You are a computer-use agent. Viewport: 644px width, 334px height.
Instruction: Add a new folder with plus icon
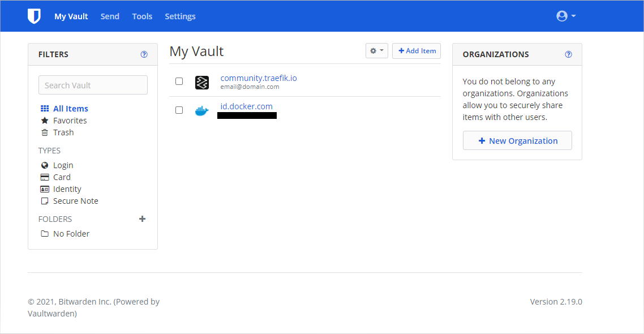[x=142, y=219]
